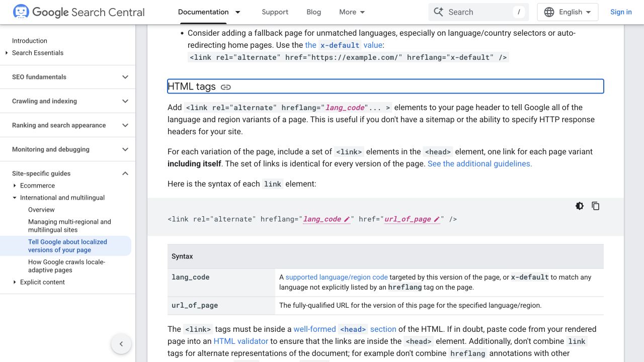Screen dimensions: 644x362
Task: Click the lang_code editable placeholder
Action: (x=326, y=219)
